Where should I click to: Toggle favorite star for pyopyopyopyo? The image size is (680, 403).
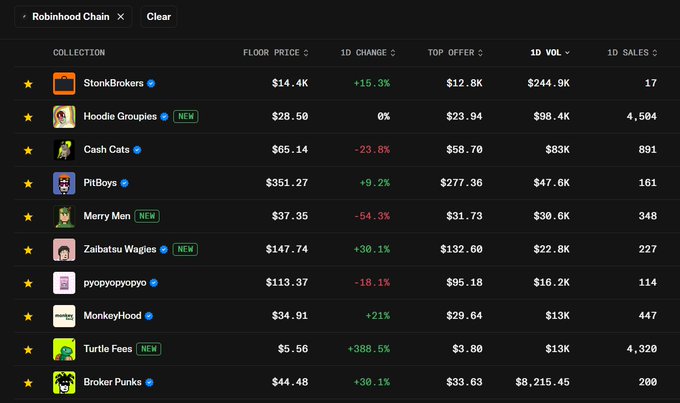28,283
